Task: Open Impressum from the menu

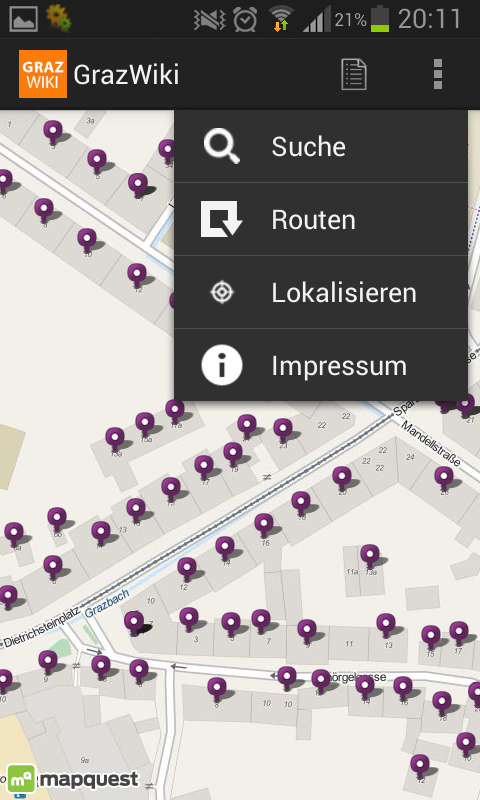Action: pyautogui.click(x=321, y=365)
